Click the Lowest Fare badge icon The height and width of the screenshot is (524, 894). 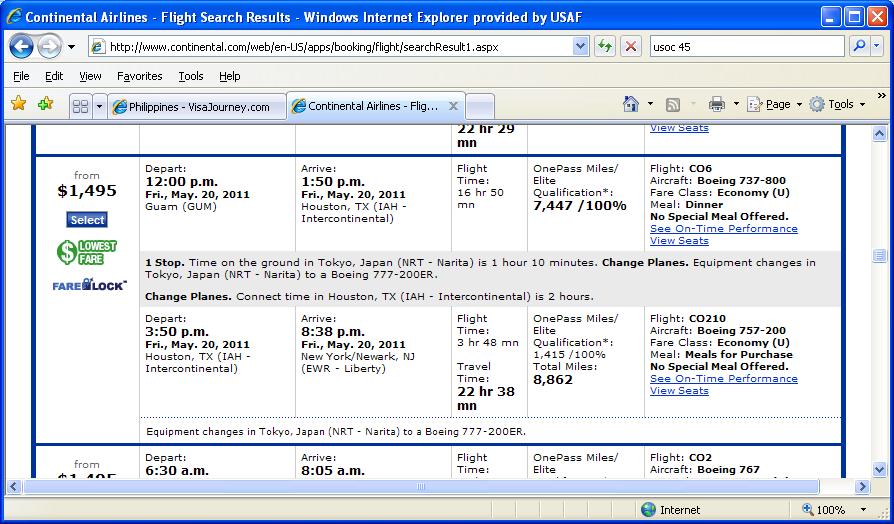point(87,253)
